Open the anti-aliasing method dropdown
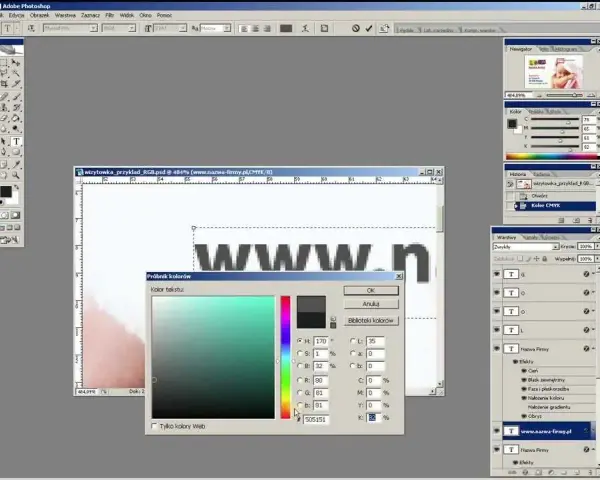The image size is (600, 480). [x=227, y=28]
